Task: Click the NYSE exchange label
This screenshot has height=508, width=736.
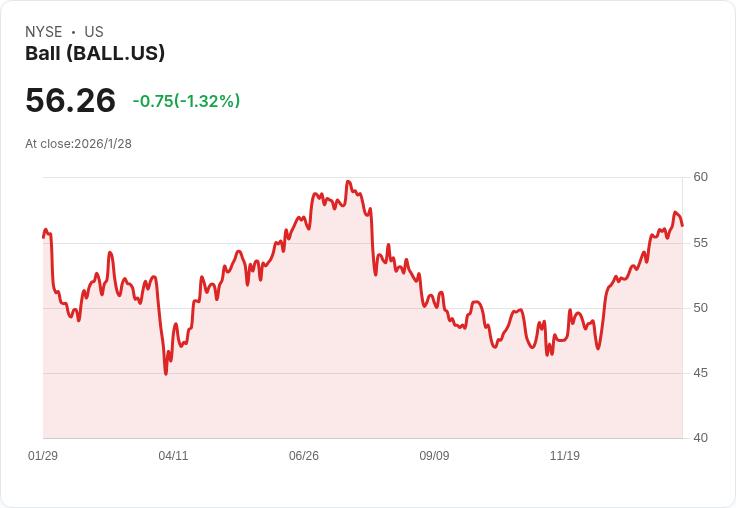Action: point(44,32)
